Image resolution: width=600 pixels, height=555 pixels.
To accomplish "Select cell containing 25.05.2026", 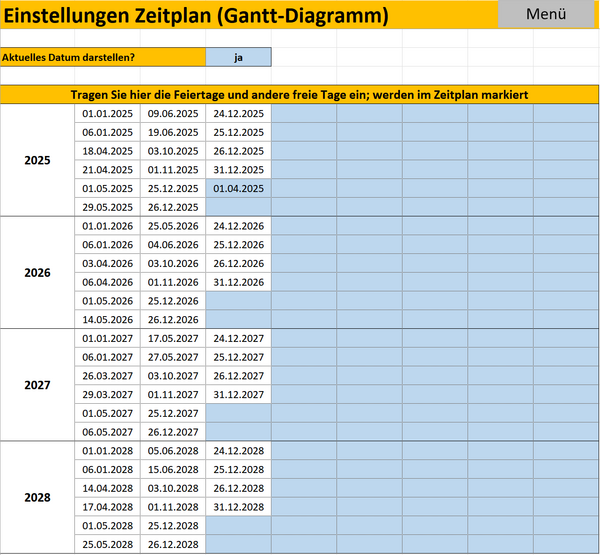I will 173,226.
